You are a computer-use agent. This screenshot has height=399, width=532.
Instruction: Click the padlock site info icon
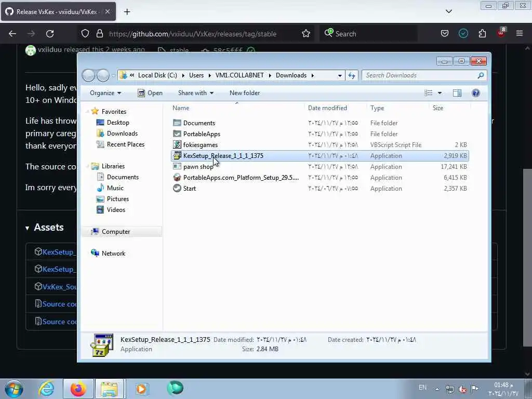click(99, 34)
